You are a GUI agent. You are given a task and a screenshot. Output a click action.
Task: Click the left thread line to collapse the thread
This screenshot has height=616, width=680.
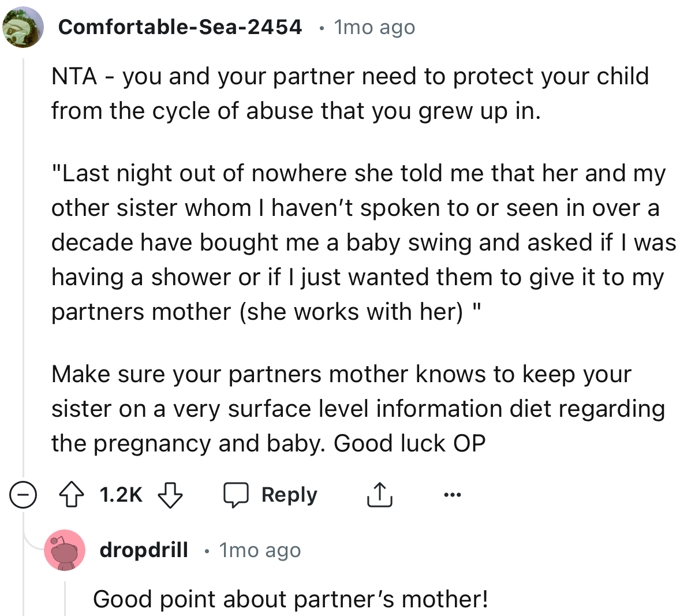tap(23, 260)
